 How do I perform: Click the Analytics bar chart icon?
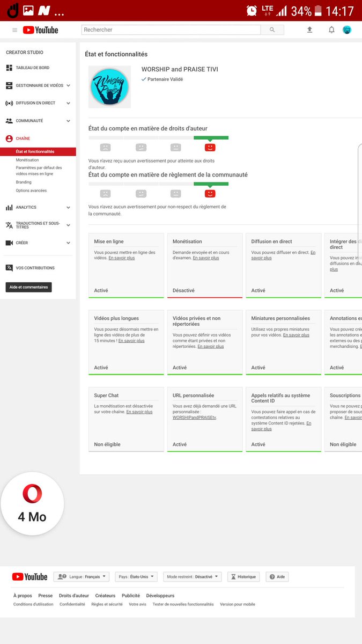pos(9,207)
